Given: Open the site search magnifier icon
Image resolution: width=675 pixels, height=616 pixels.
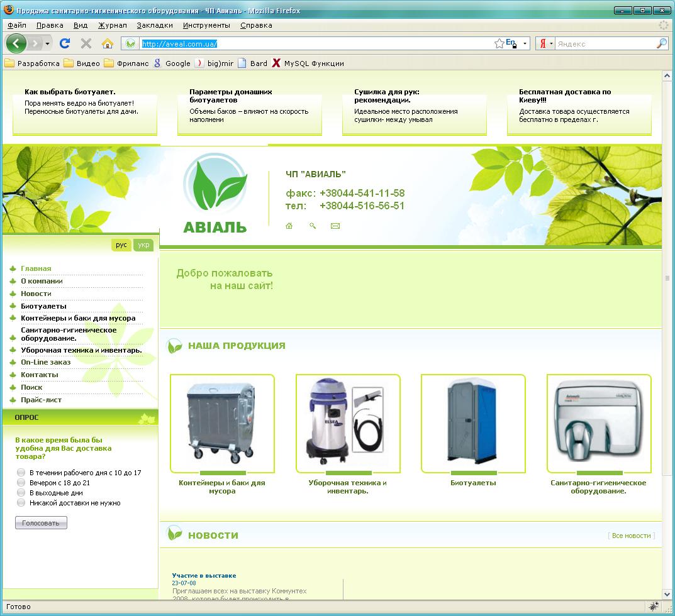Looking at the screenshot, I should point(313,226).
